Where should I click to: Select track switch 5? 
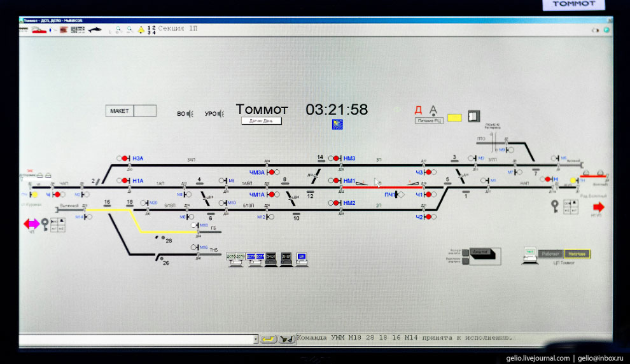coord(447,181)
